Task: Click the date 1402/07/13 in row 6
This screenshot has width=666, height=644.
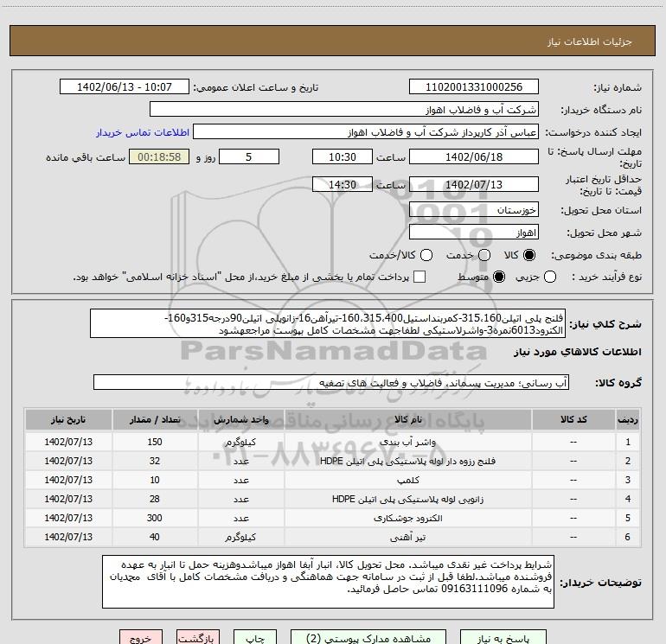Action: [68, 538]
